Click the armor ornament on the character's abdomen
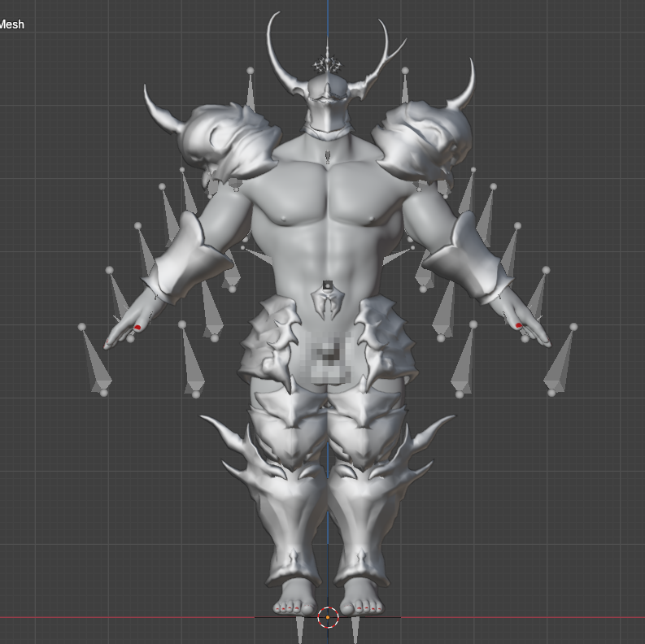Screen dimensions: 645x644 (328, 303)
